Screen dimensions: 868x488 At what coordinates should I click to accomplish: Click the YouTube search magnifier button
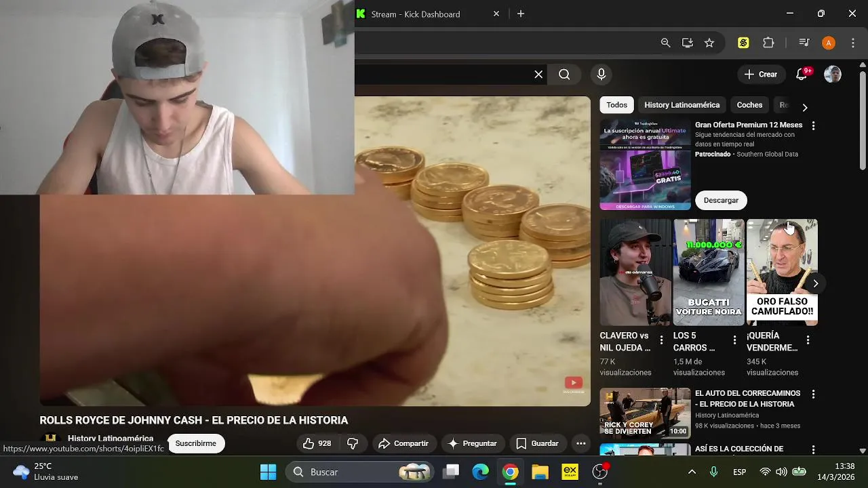[564, 75]
